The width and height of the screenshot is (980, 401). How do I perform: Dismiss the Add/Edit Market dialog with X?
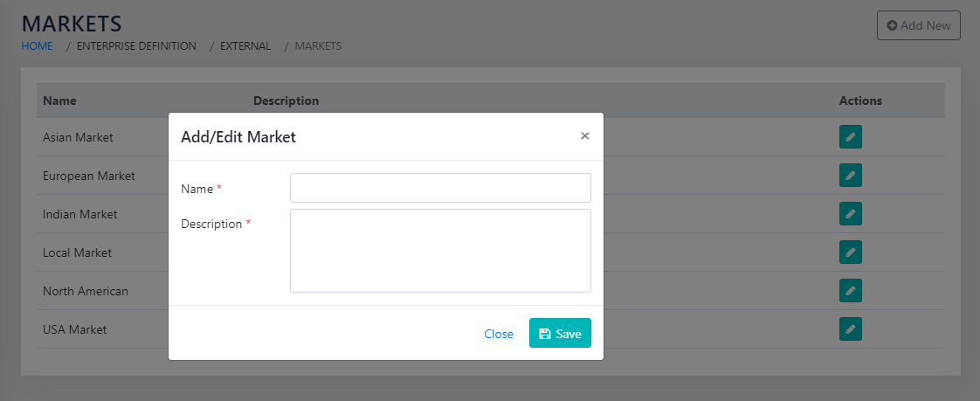(584, 136)
